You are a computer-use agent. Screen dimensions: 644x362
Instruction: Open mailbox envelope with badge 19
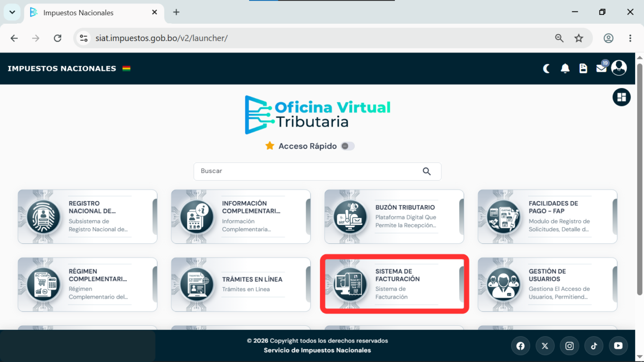coord(601,68)
